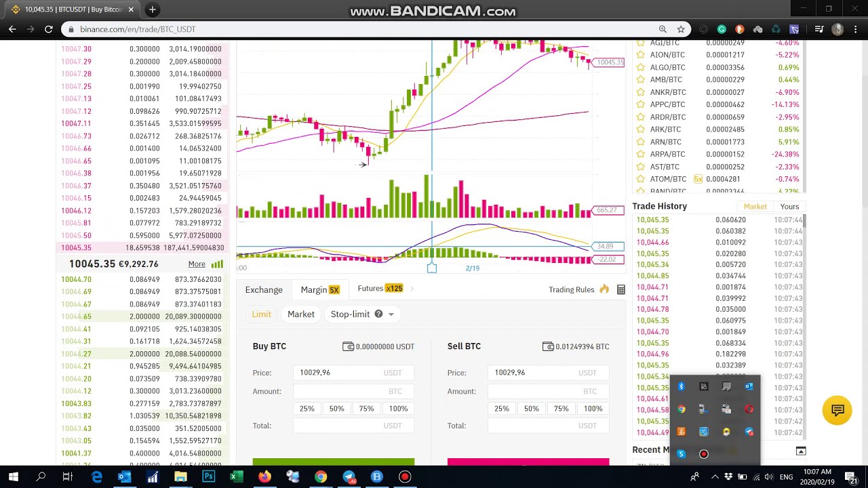Open Excel from the taskbar
Viewport: 868px width, 488px height.
pos(236,476)
